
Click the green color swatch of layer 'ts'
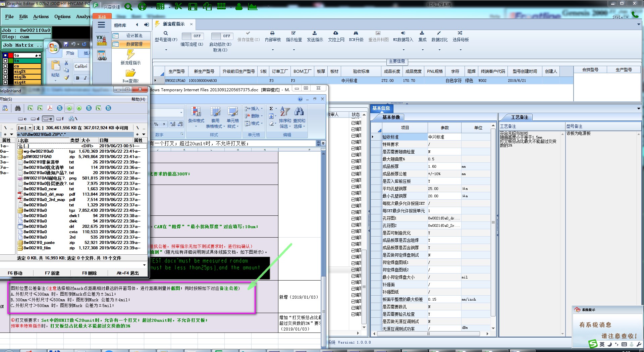pos(11,61)
